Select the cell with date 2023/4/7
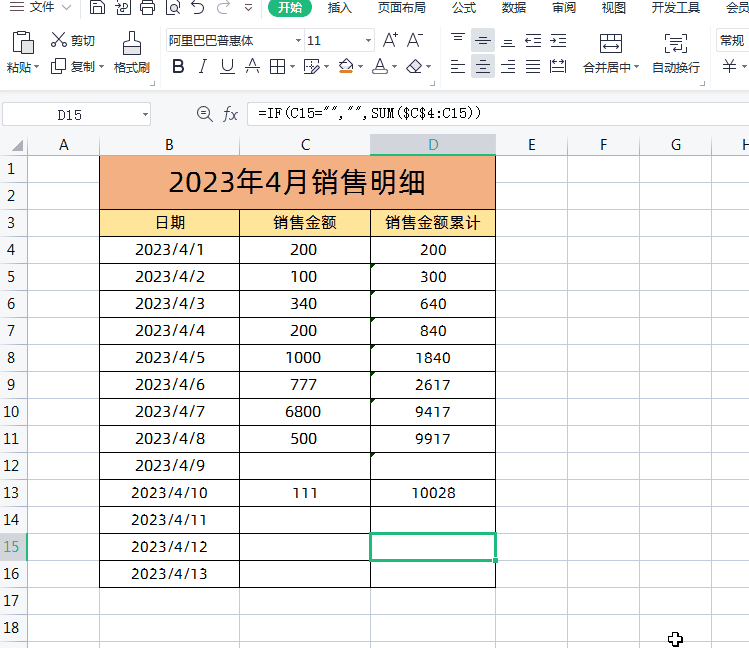This screenshot has height=648, width=749. 170,412
